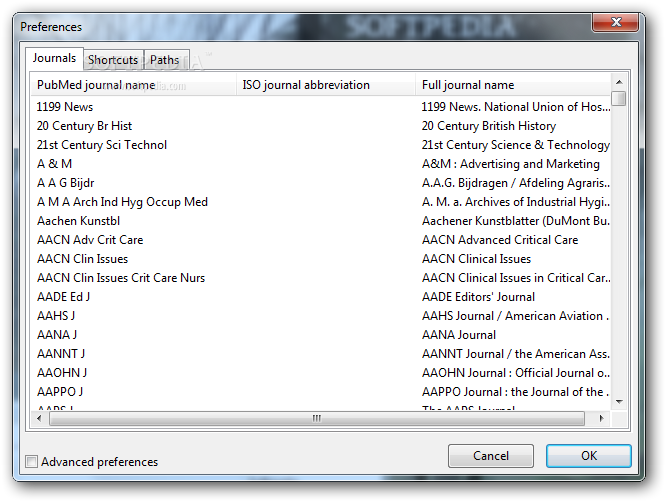666x502 pixels.
Task: Click full name AANNT Journal / the American
Action: tap(516, 354)
